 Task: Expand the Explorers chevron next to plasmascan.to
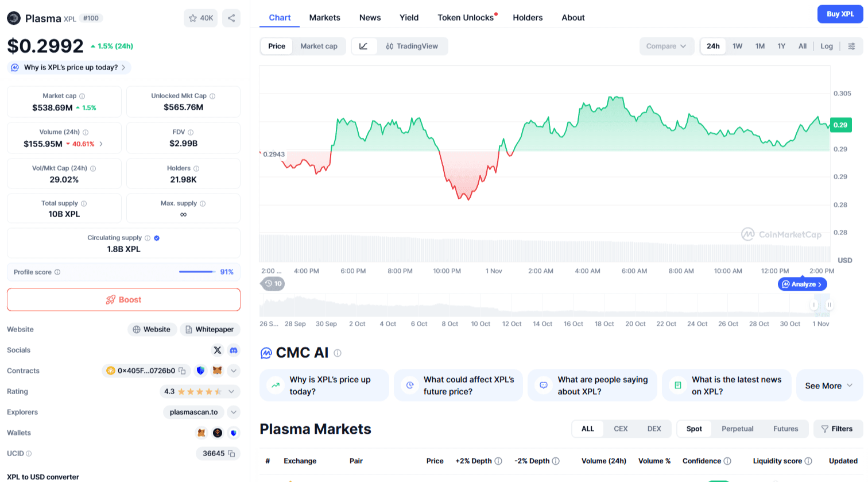[x=234, y=412]
